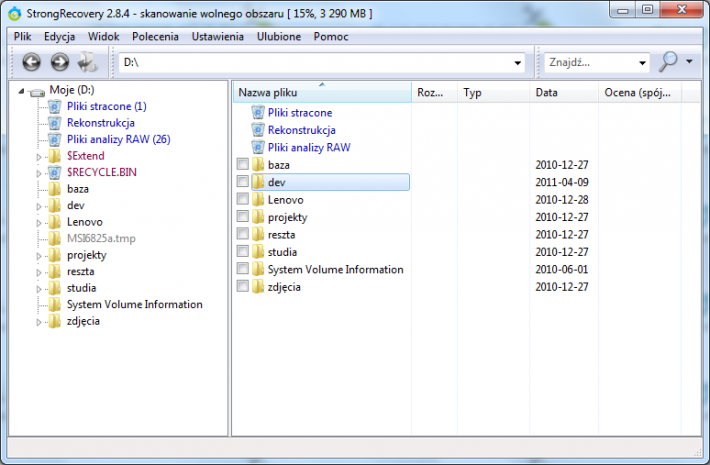Go back with the left arrow button

click(31, 62)
